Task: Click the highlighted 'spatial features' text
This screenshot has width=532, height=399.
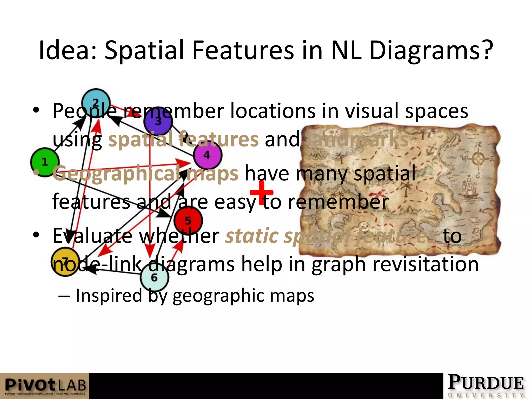Action: click(183, 139)
